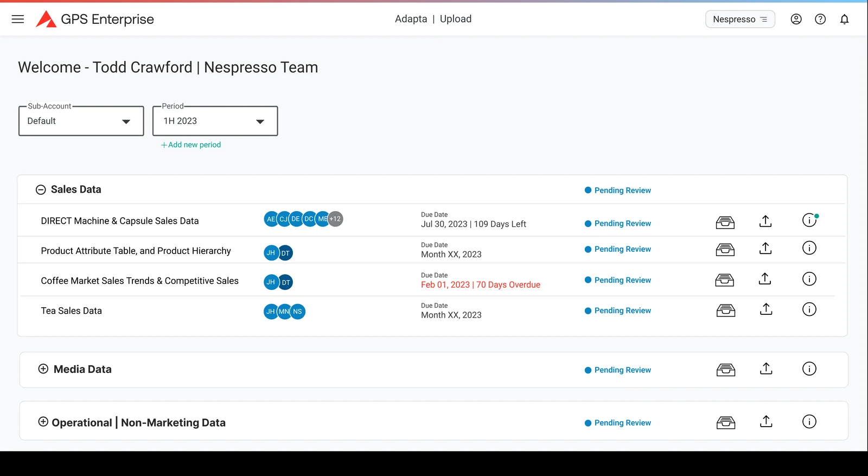Open inbox tray for Coffee Market Sales Trends

click(x=725, y=280)
